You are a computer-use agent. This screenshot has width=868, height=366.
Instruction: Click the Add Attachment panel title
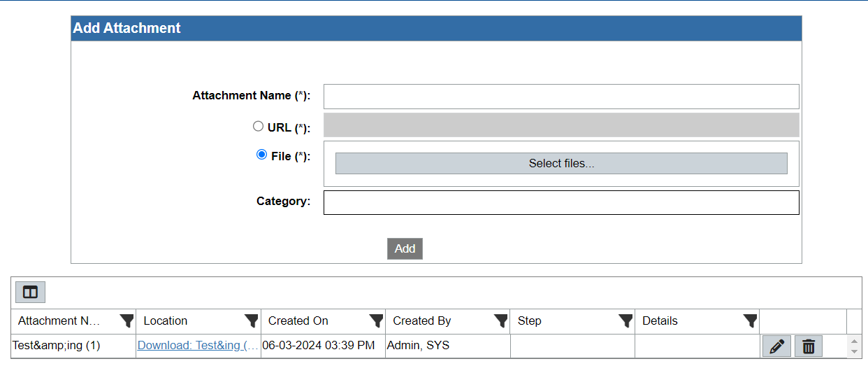coord(127,28)
